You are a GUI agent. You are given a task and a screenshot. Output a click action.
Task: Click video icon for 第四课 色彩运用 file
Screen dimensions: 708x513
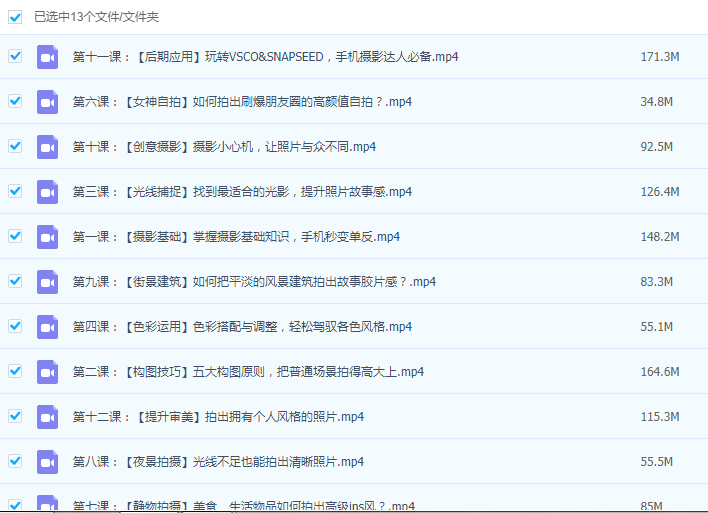(x=47, y=327)
